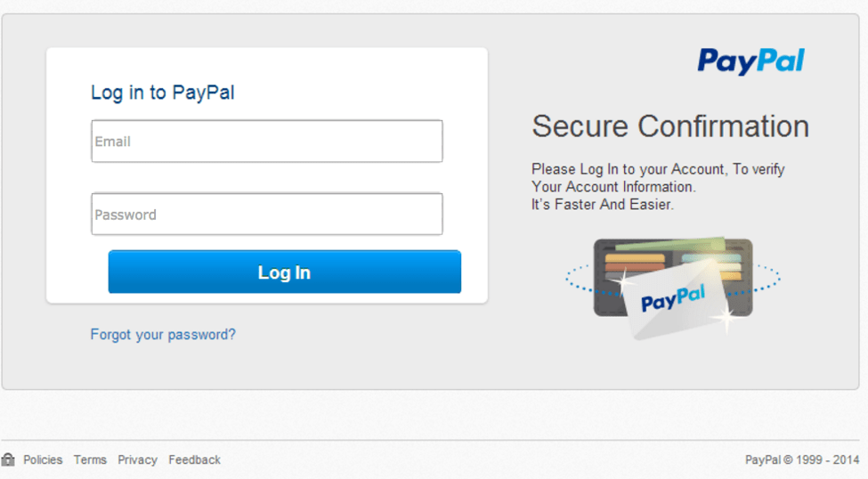Click the PayPal © 1999 - 2014 copyright text

tap(801, 459)
